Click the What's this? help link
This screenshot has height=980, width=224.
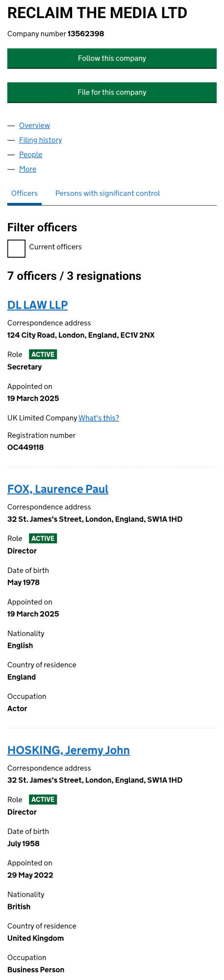[99, 418]
